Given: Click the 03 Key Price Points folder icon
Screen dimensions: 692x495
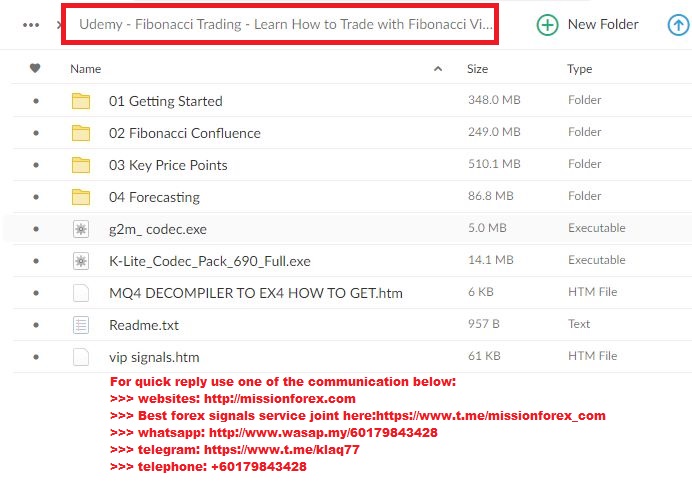Looking at the screenshot, I should point(81,165).
